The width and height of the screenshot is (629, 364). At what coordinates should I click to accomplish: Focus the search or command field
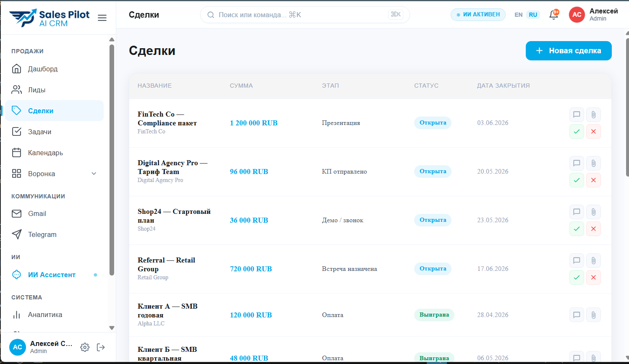click(x=305, y=15)
